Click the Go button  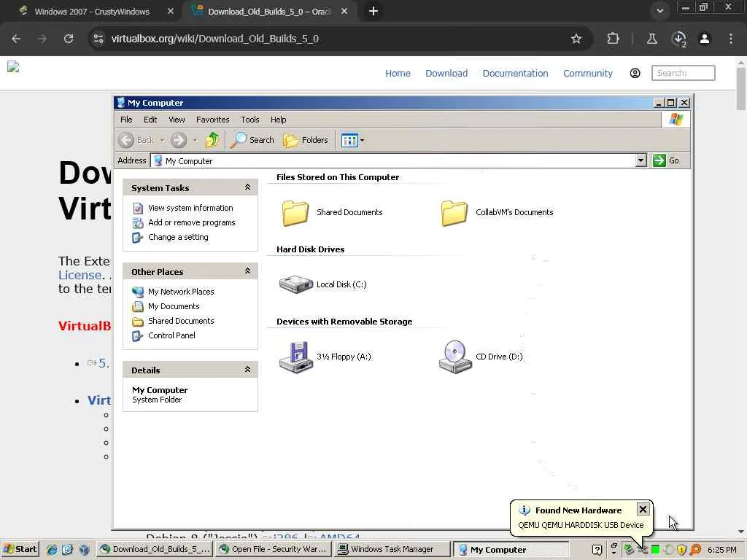pos(666,160)
